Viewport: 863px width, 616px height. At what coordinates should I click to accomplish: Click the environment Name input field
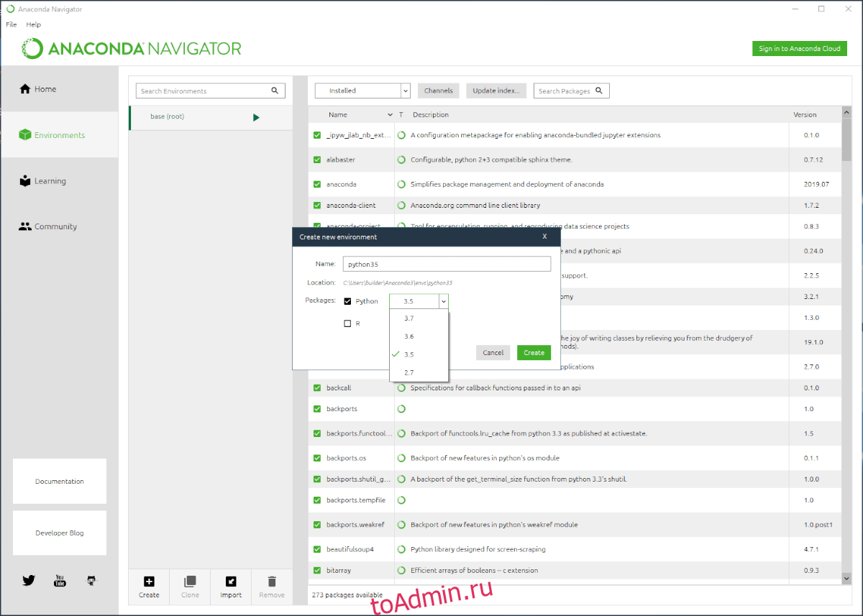[447, 264]
